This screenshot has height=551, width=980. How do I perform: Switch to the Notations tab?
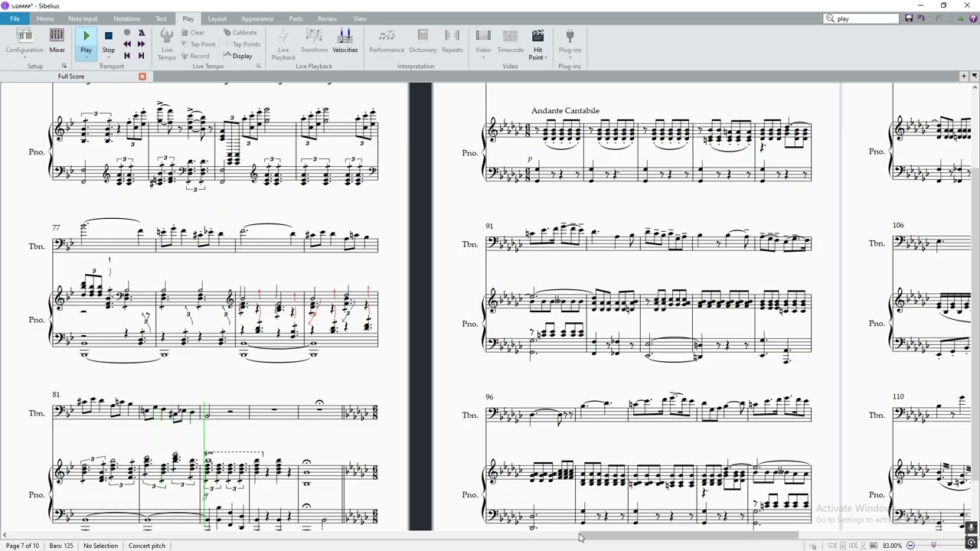tap(127, 18)
